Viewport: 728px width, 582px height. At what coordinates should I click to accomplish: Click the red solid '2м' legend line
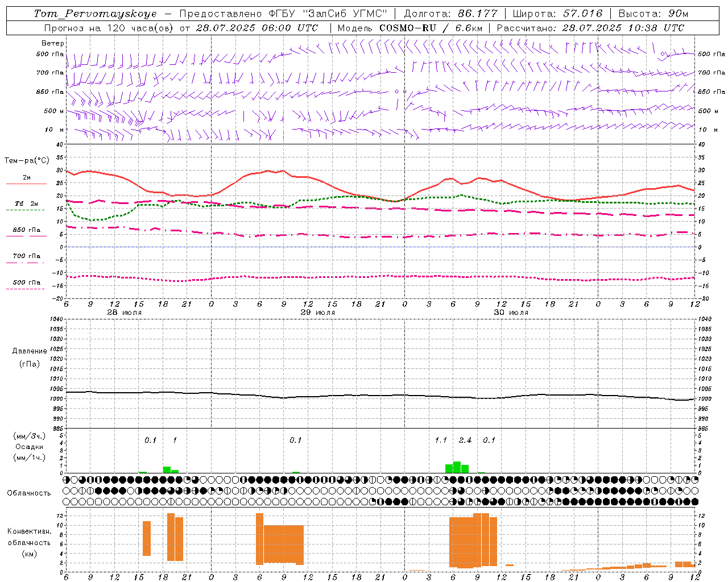[x=26, y=184]
